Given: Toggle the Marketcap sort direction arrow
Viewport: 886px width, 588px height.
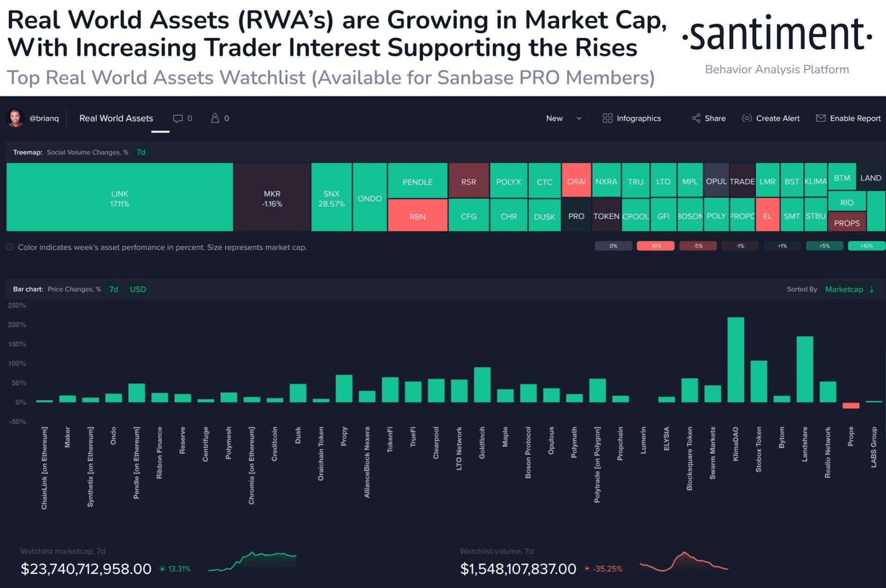Looking at the screenshot, I should click(872, 289).
